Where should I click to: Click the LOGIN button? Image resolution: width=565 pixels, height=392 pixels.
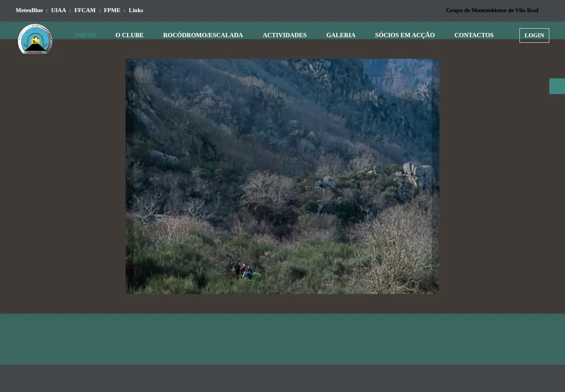(x=534, y=35)
